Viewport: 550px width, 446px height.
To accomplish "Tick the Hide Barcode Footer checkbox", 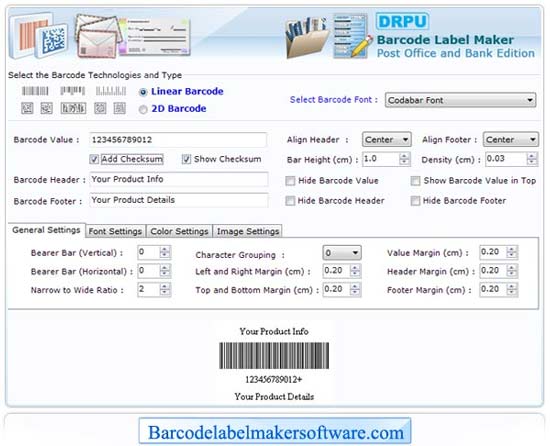I will pos(415,201).
